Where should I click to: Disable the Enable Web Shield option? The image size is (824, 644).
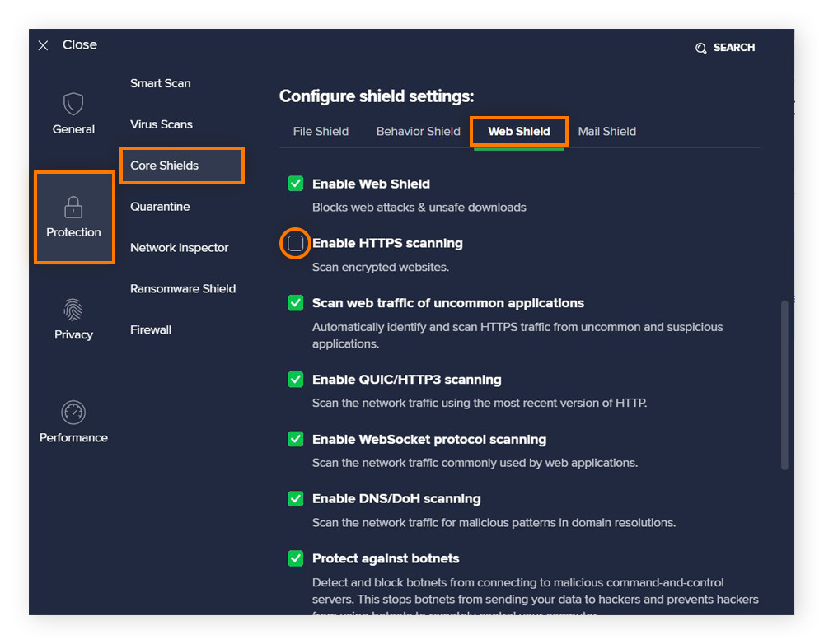point(295,184)
